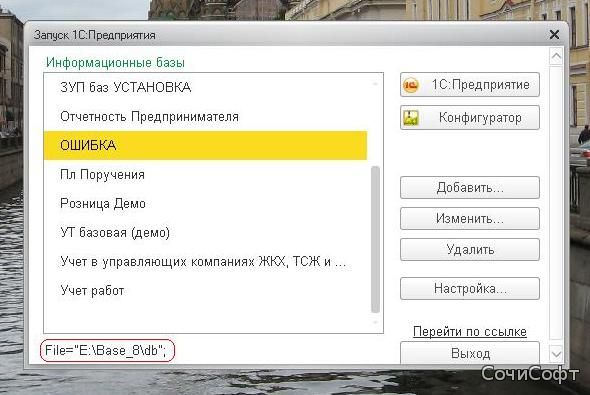Viewport: 590px width, 395px height.
Task: Launch 1С:Предприятие mode button
Action: click(x=470, y=85)
